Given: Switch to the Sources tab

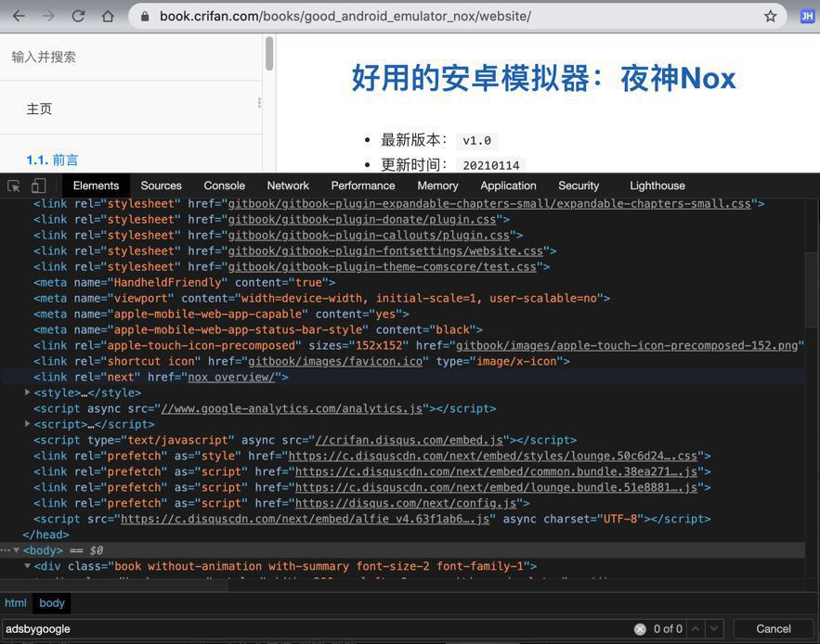Looking at the screenshot, I should coord(161,186).
